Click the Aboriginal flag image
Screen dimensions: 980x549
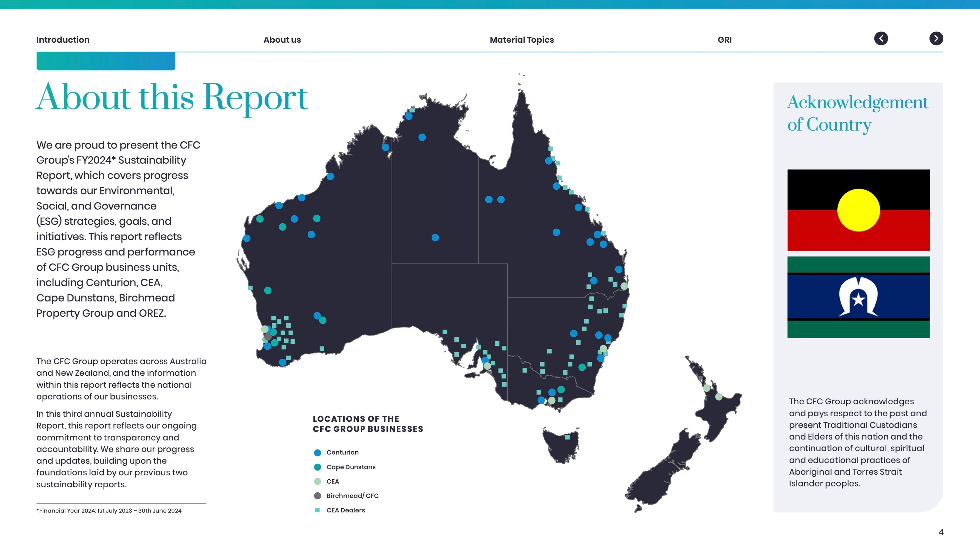click(x=859, y=210)
